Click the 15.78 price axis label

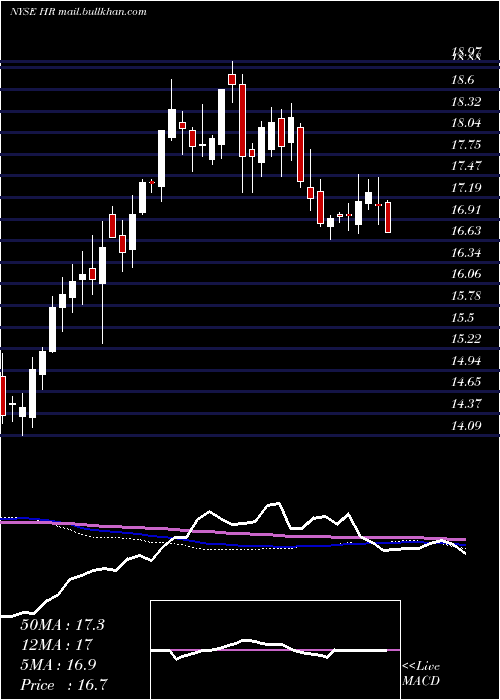(467, 296)
